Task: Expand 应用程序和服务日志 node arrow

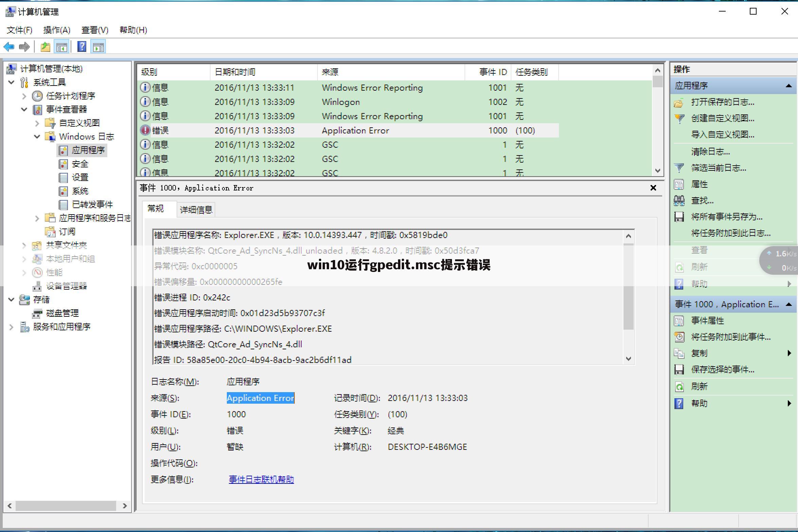Action: [37, 218]
